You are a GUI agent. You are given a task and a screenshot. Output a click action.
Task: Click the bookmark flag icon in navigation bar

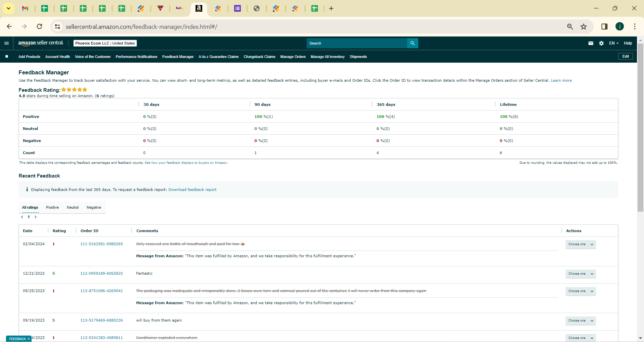pyautogui.click(x=7, y=57)
